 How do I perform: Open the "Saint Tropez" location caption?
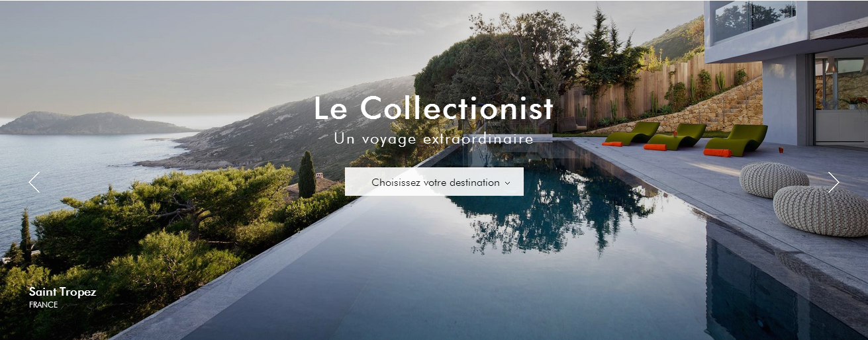pos(63,292)
